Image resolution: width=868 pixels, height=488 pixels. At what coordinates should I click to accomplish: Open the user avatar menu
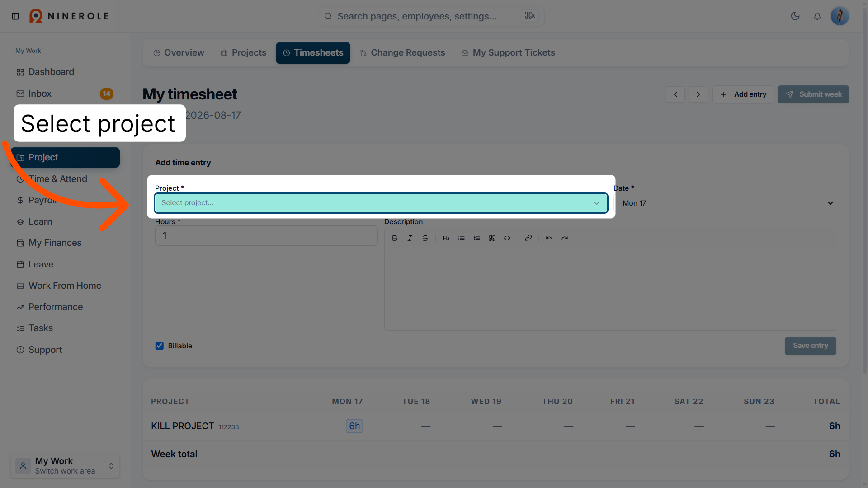[x=840, y=16]
